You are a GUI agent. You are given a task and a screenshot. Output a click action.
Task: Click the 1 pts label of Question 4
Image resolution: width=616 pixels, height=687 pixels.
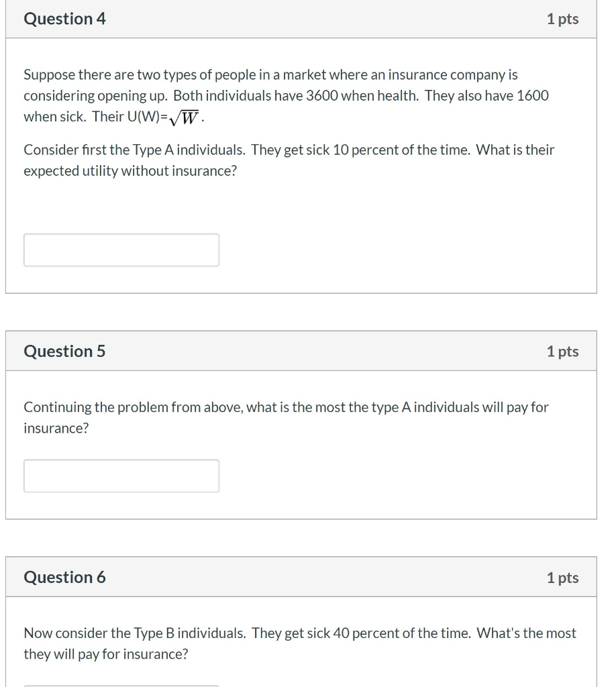click(562, 19)
